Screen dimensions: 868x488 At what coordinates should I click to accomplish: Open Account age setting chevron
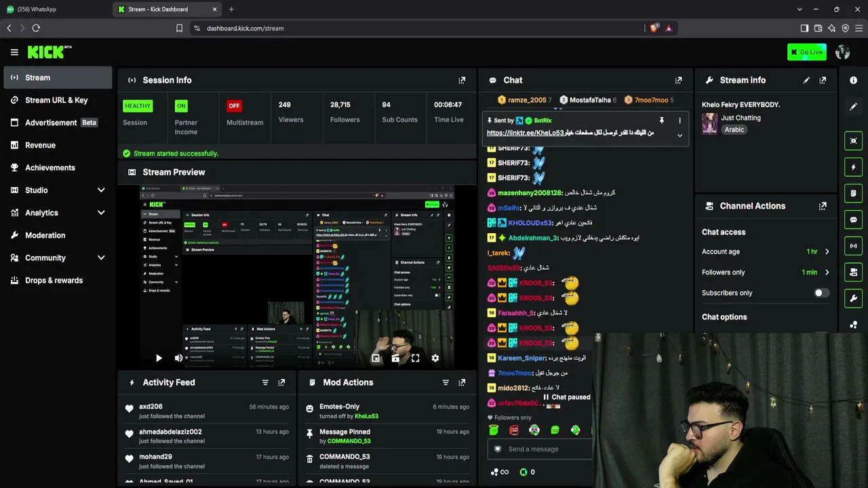pos(827,251)
